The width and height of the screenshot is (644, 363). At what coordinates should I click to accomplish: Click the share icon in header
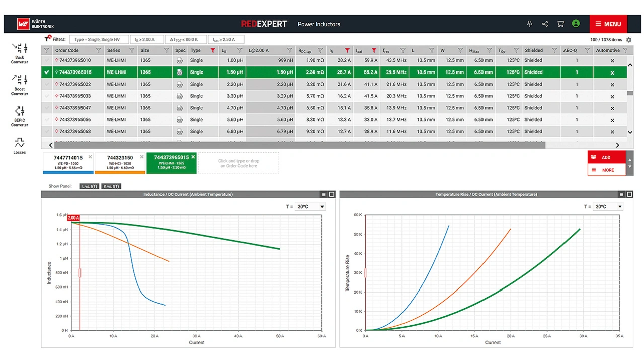pos(545,24)
